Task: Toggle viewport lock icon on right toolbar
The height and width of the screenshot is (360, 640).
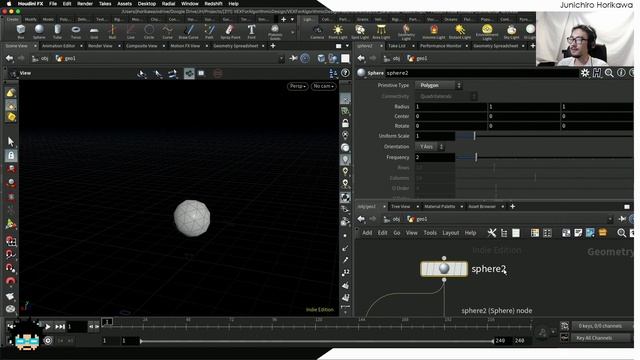Action: click(x=345, y=123)
